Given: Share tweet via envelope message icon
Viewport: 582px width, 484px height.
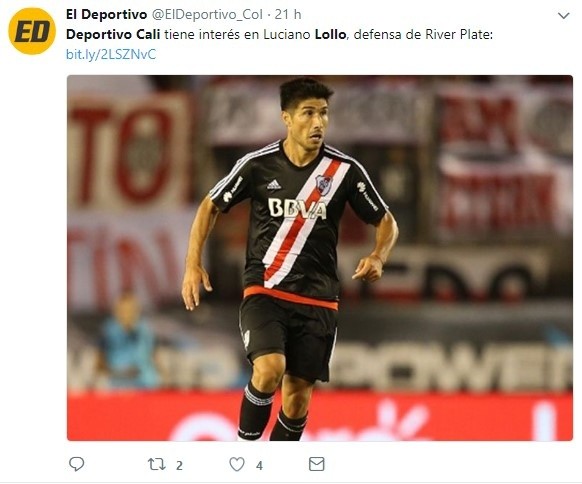Looking at the screenshot, I should click(x=317, y=464).
